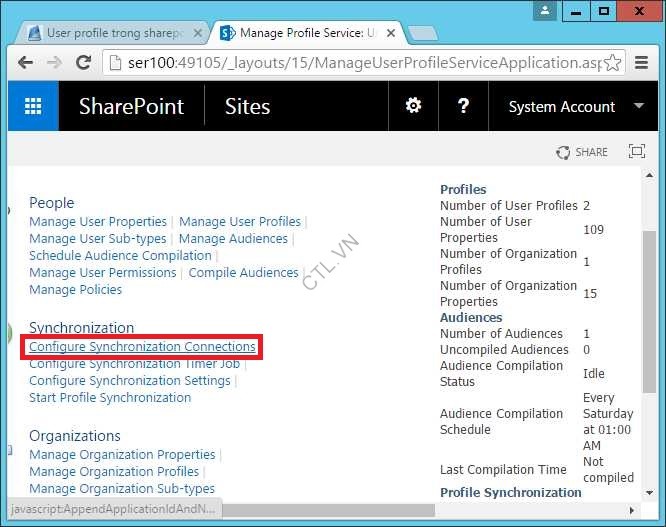666x527 pixels.
Task: Bookmark page with the star icon
Action: [612, 63]
